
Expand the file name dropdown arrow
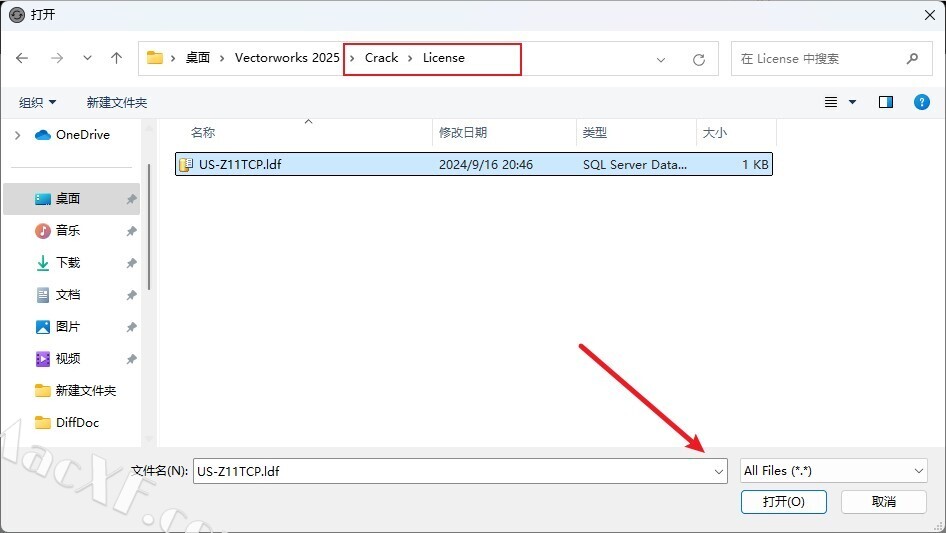(x=719, y=471)
